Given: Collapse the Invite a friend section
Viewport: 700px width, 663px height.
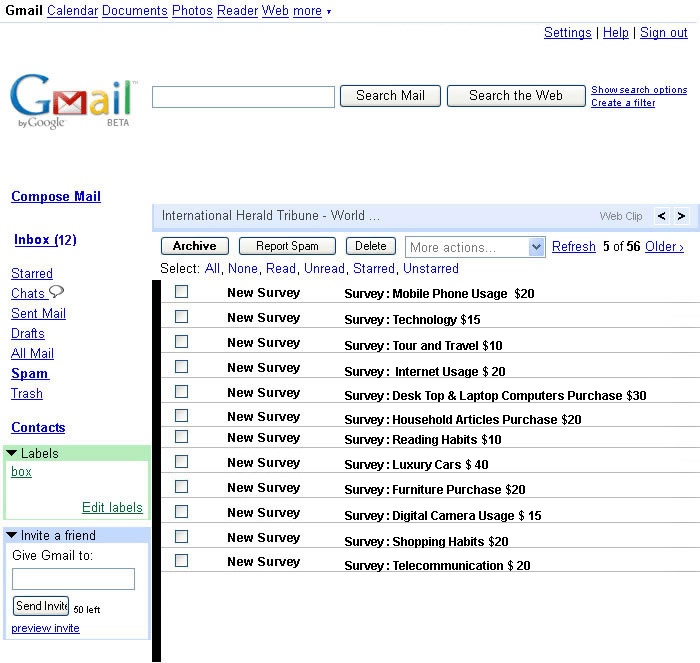Looking at the screenshot, I should point(12,535).
